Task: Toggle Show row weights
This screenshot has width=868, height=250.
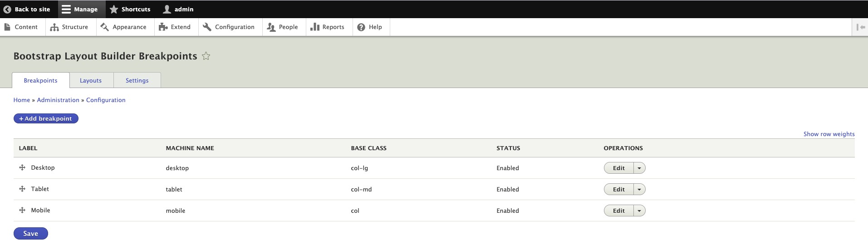Action: pos(829,134)
